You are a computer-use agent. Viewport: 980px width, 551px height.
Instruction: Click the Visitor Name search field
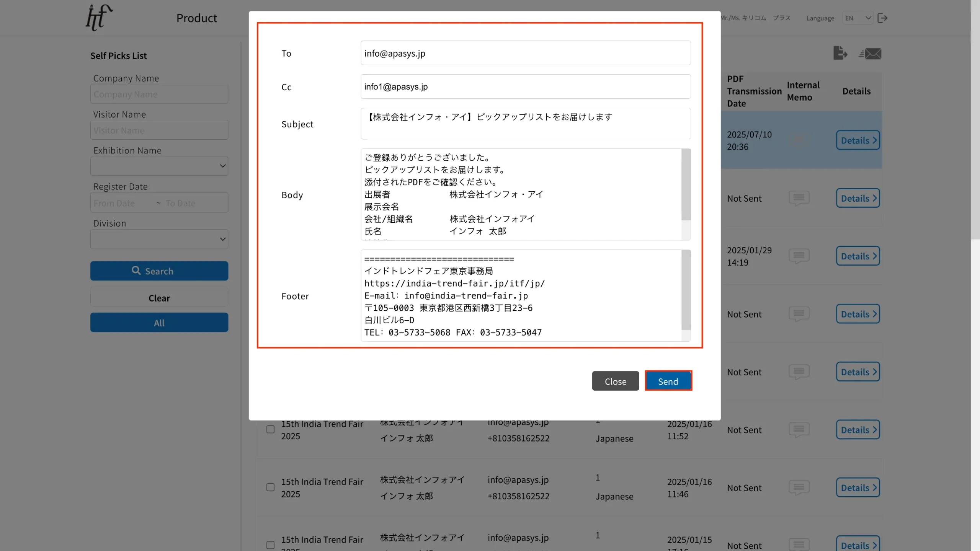coord(159,130)
